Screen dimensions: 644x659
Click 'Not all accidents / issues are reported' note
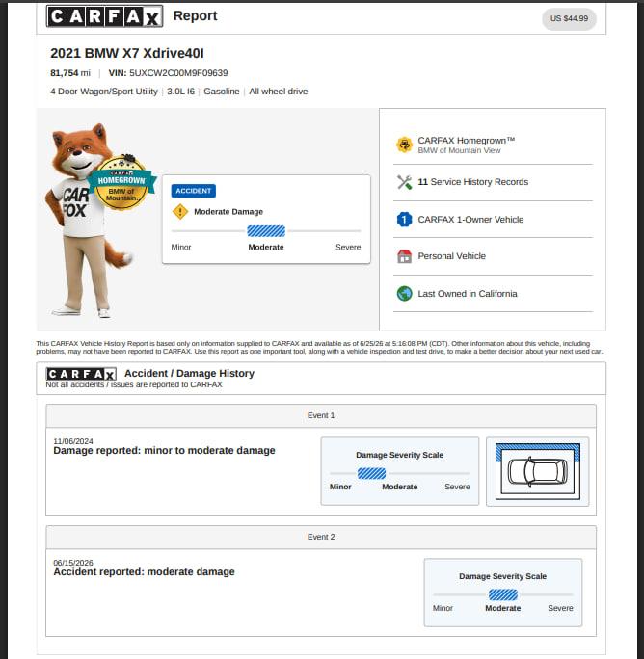[134, 384]
